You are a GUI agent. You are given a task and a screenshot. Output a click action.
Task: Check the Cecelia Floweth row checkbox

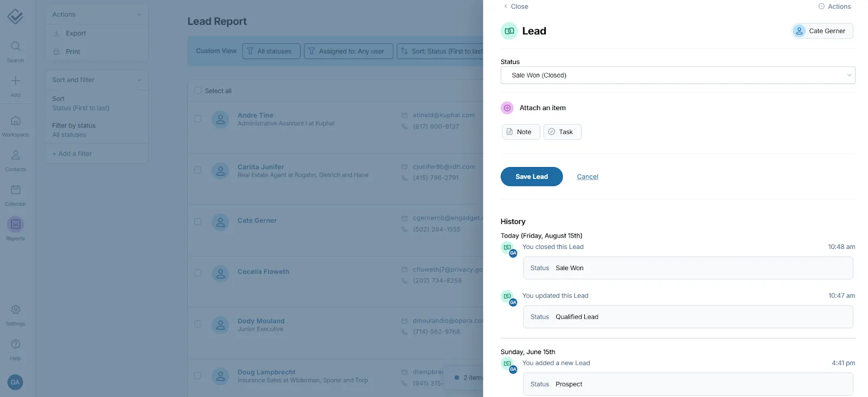click(197, 273)
